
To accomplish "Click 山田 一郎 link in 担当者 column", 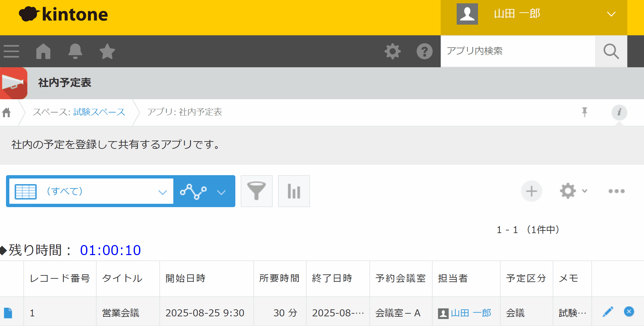I will (x=471, y=313).
